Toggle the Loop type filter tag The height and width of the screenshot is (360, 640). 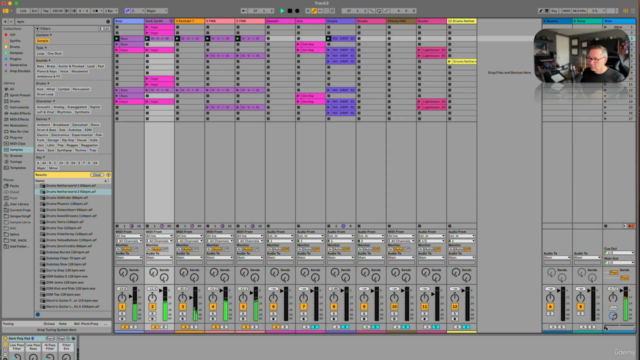[x=40, y=53]
